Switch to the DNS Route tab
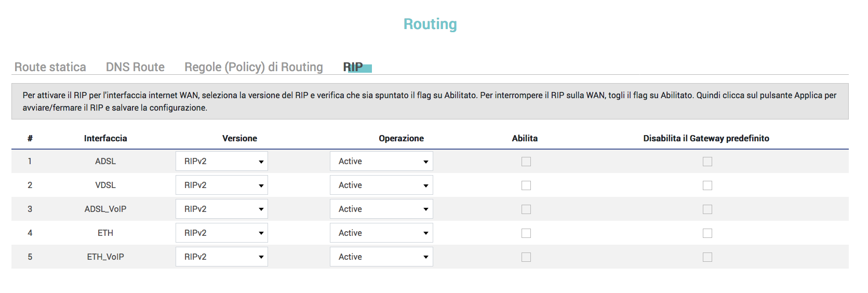The image size is (868, 293). click(135, 67)
